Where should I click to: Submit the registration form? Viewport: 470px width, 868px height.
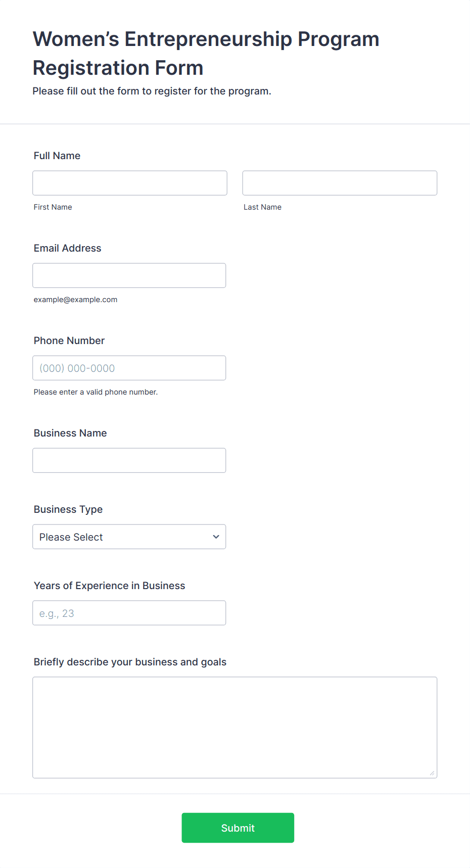(x=238, y=828)
